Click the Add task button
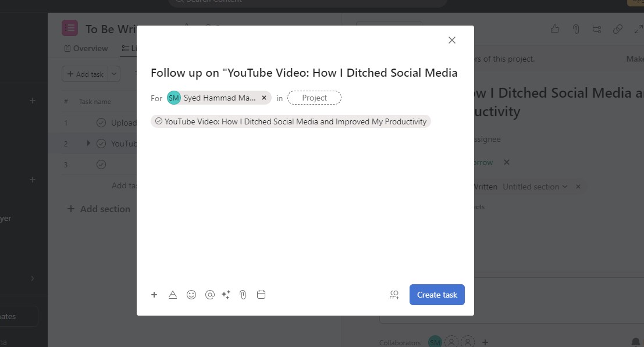Image resolution: width=644 pixels, height=347 pixels. tap(85, 74)
